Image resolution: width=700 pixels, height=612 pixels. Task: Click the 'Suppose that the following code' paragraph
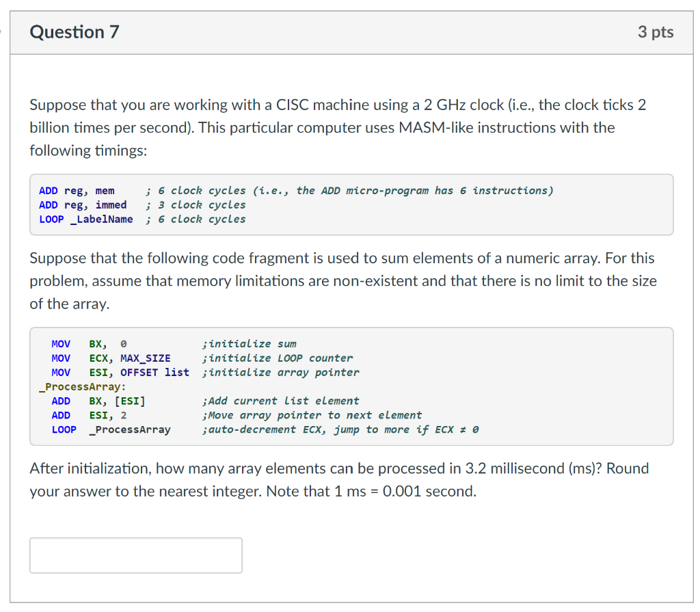click(343, 281)
